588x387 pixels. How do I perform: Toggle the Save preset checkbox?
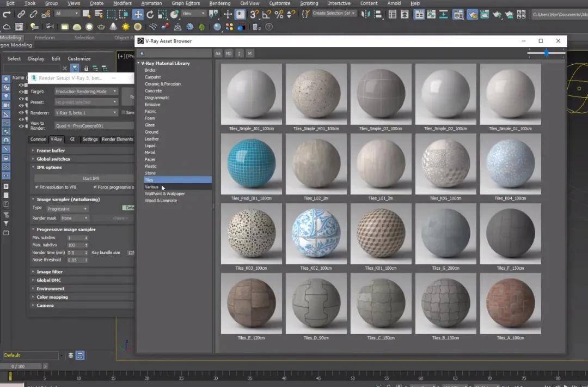coord(123,112)
